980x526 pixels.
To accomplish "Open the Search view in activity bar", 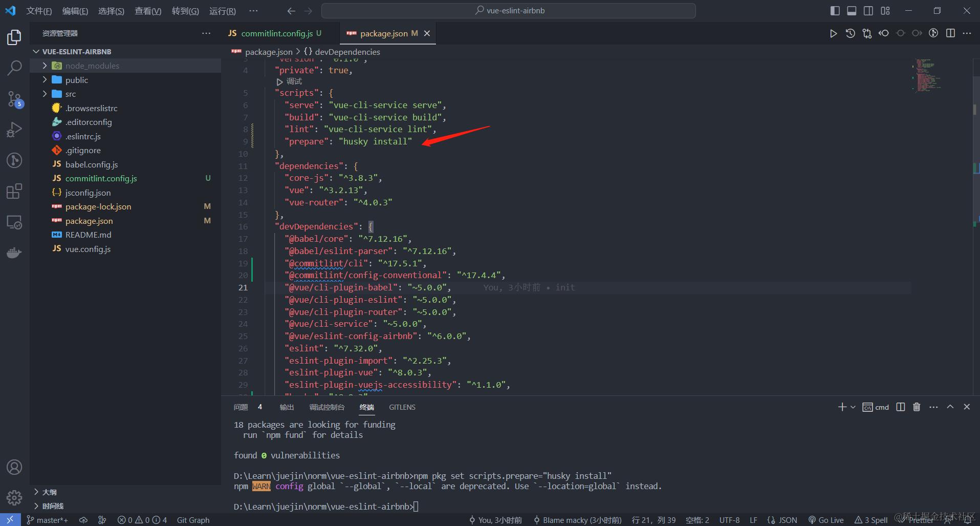I will click(14, 68).
